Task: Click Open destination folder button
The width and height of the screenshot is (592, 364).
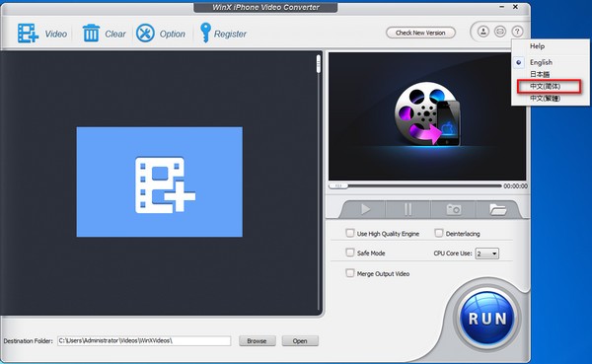Action: [x=300, y=341]
